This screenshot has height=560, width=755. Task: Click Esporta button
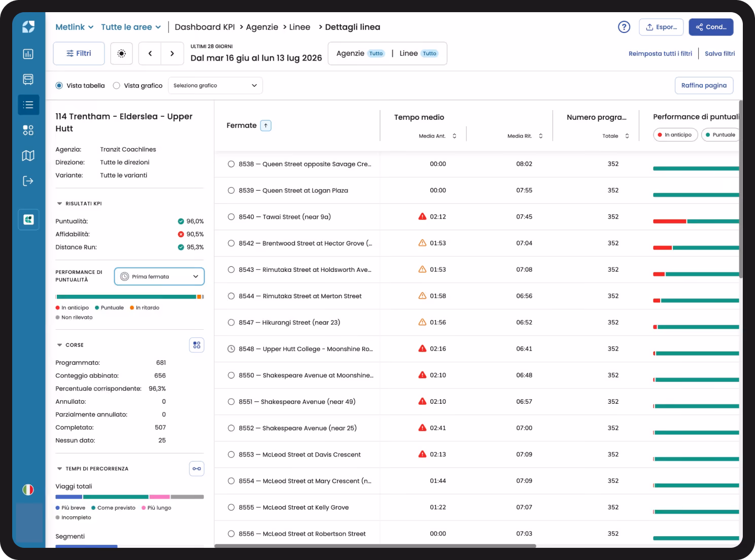661,27
